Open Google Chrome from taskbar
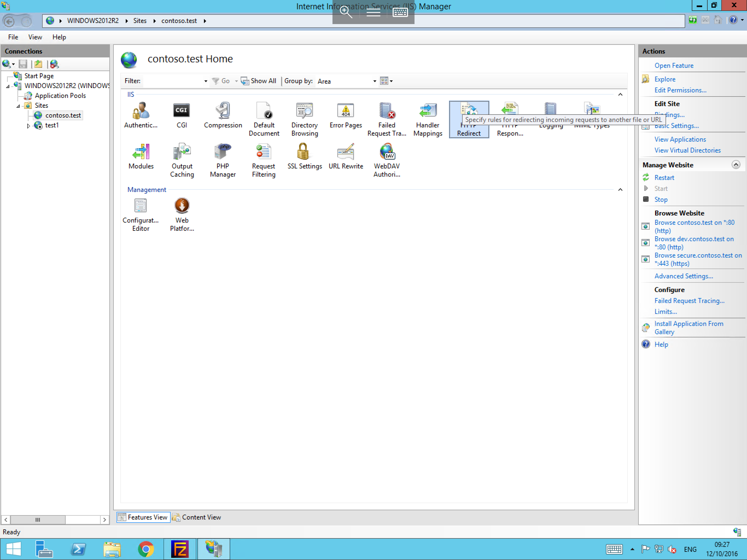Screen dimensions: 747x560 146,549
